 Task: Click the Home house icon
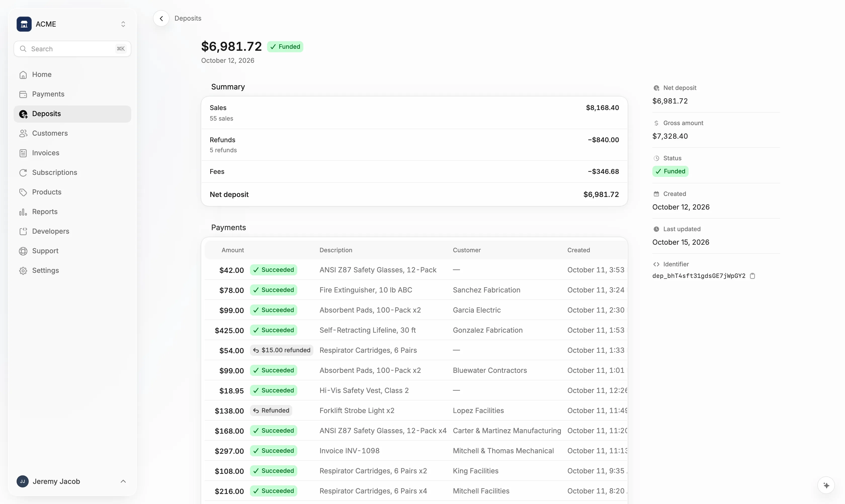[x=23, y=75]
